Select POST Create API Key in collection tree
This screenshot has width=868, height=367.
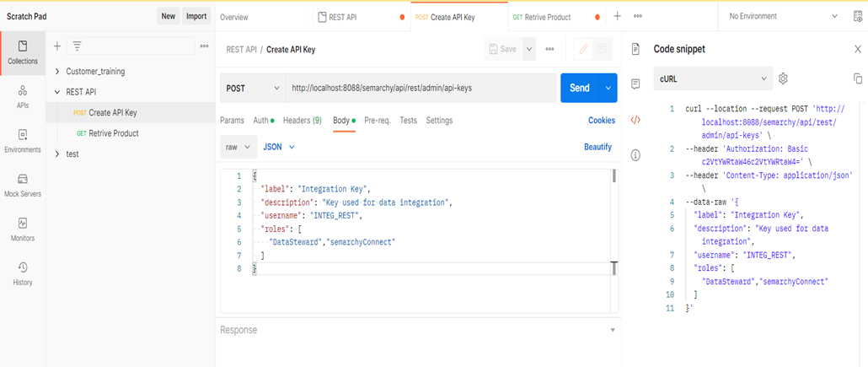[131, 112]
